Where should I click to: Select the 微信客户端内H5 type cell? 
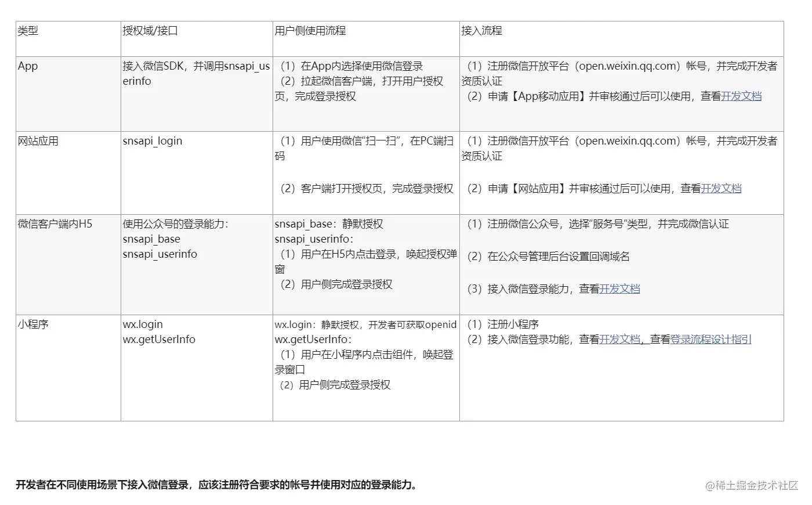pos(68,265)
